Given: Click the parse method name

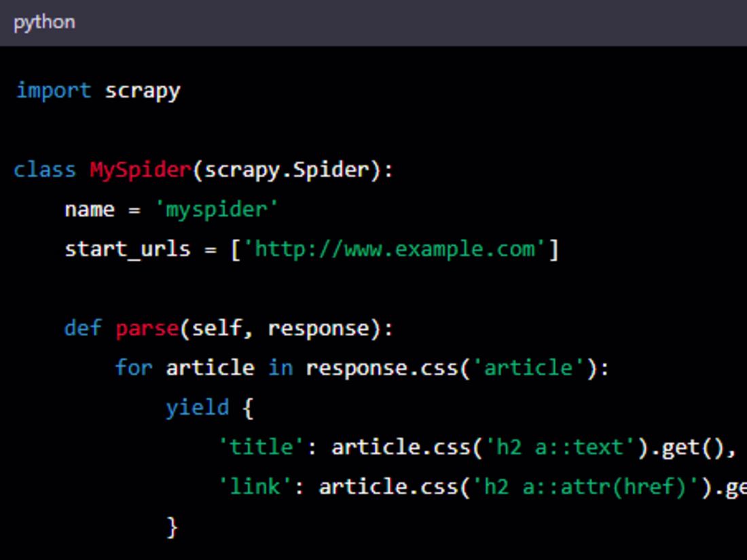Looking at the screenshot, I should point(146,328).
